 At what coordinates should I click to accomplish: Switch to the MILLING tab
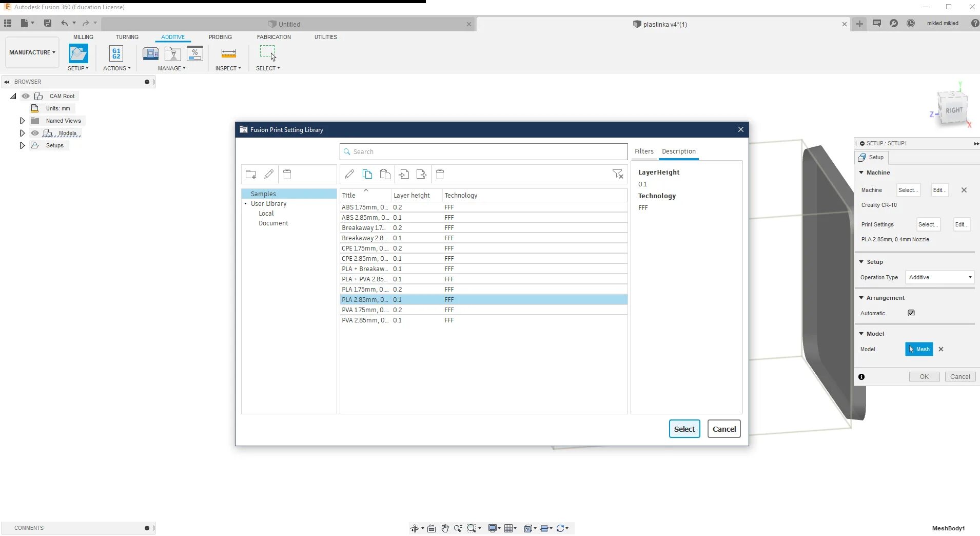click(x=83, y=37)
